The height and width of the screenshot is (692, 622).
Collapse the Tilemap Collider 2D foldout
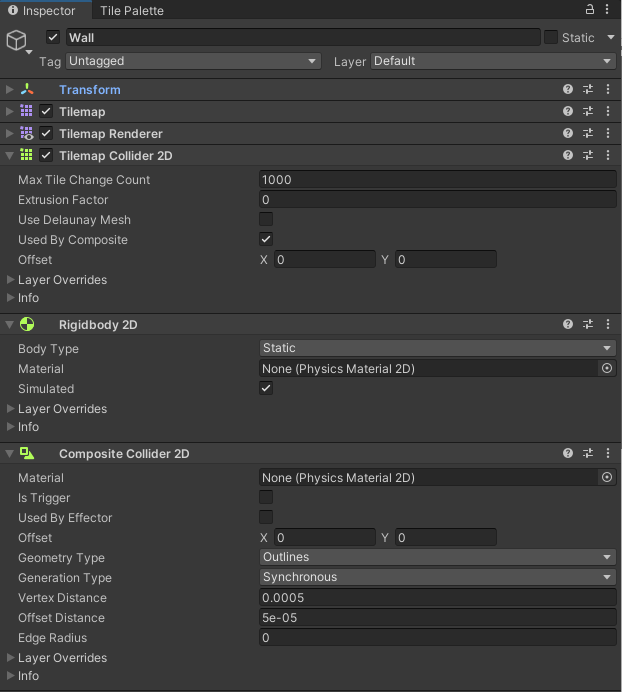tap(9, 155)
